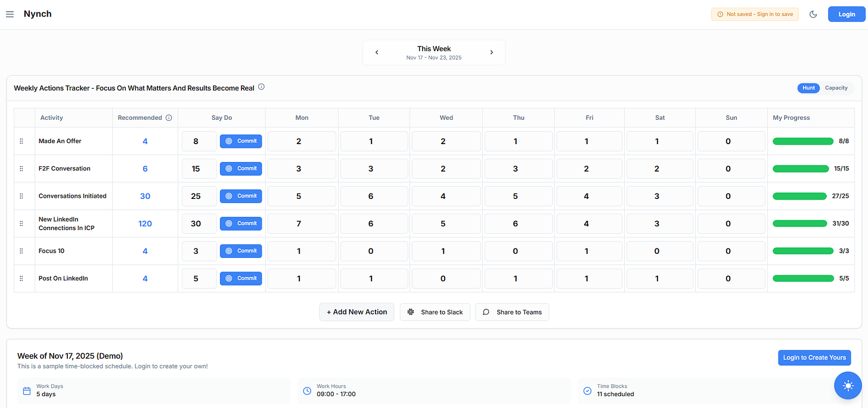This screenshot has height=408, width=868.
Task: Click Share to Teams
Action: [512, 312]
